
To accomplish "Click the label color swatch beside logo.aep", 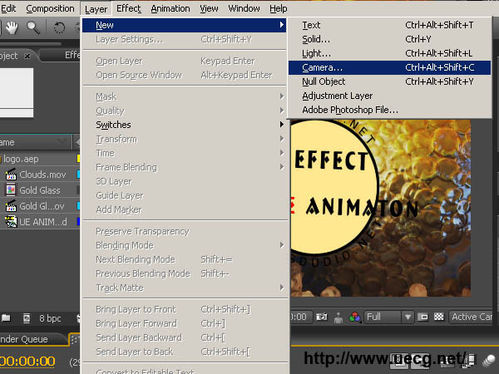I will (x=78, y=159).
